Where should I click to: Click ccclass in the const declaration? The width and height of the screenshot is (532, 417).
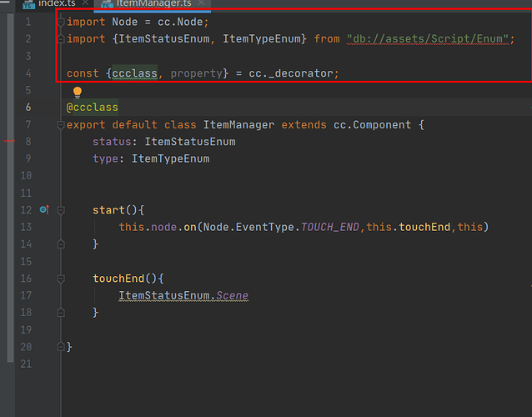coord(135,73)
